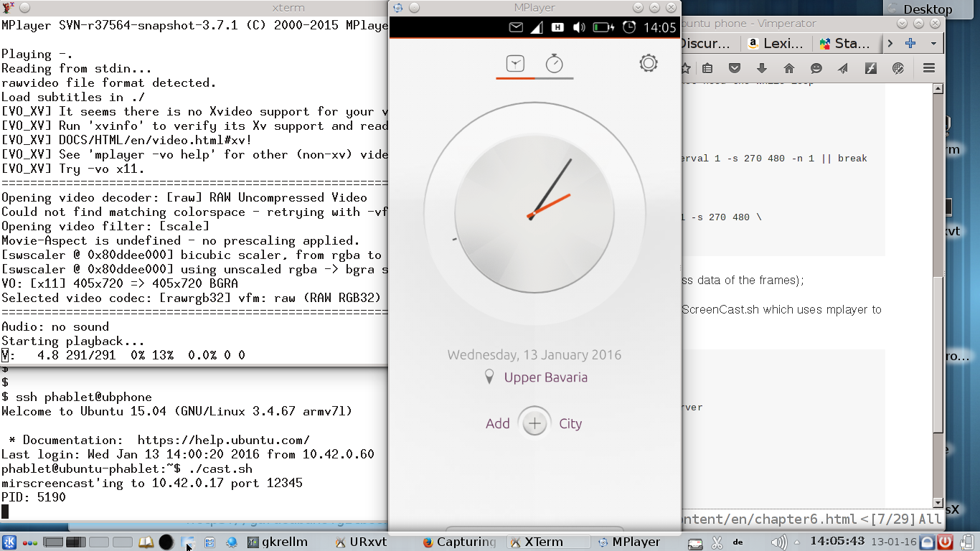The width and height of the screenshot is (980, 551).
Task: Click the chat smiley icon in browser toolbar
Action: 816,68
